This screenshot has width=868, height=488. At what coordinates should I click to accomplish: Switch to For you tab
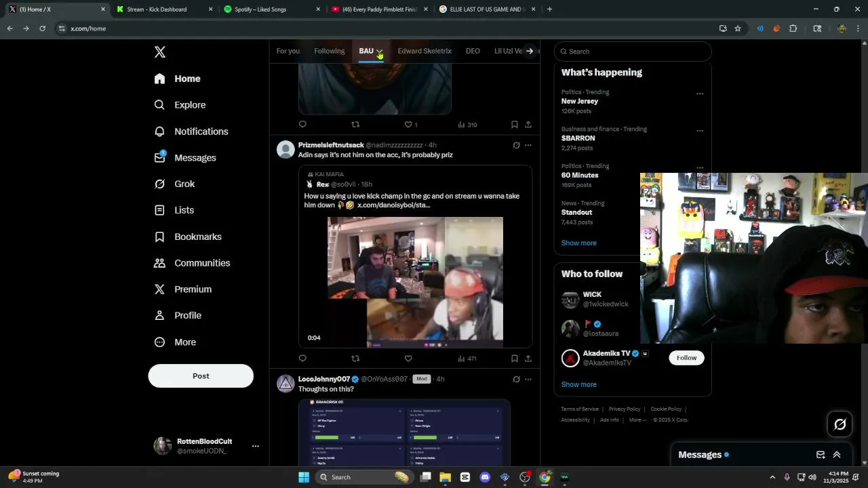click(288, 51)
